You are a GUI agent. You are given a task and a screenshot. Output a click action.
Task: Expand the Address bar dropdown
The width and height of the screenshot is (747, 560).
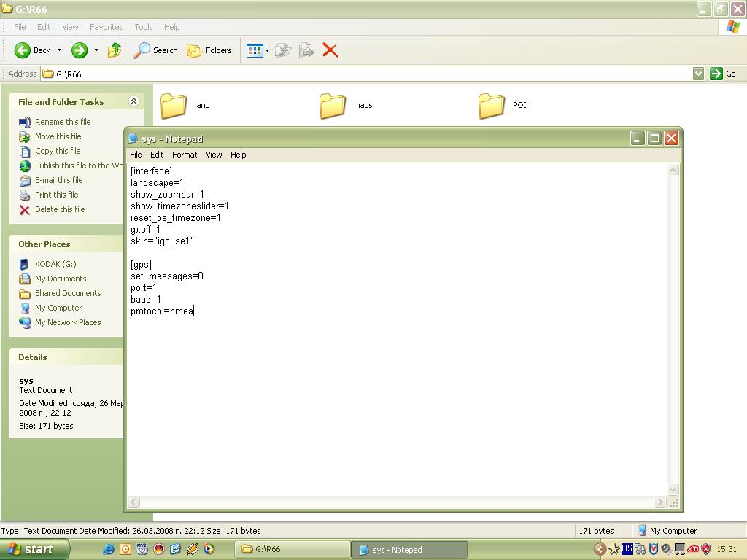coord(698,74)
